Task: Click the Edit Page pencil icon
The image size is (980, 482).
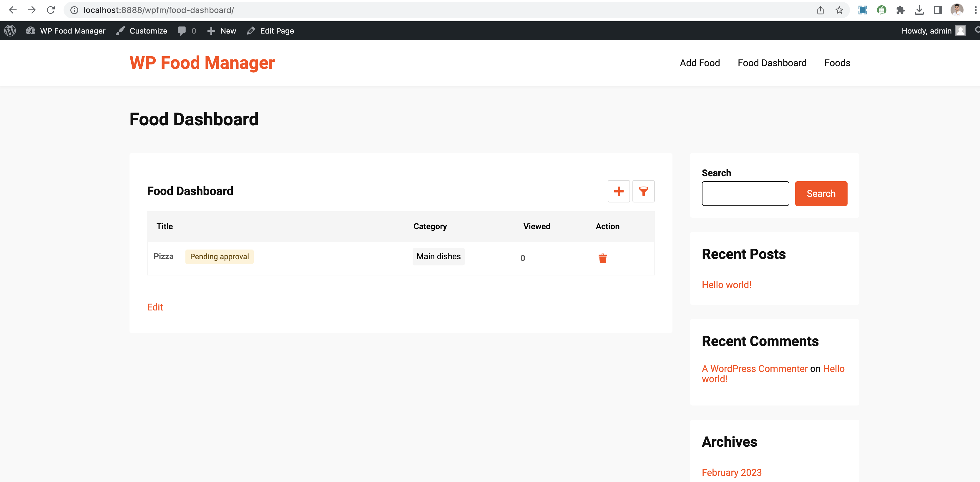Action: (x=251, y=30)
